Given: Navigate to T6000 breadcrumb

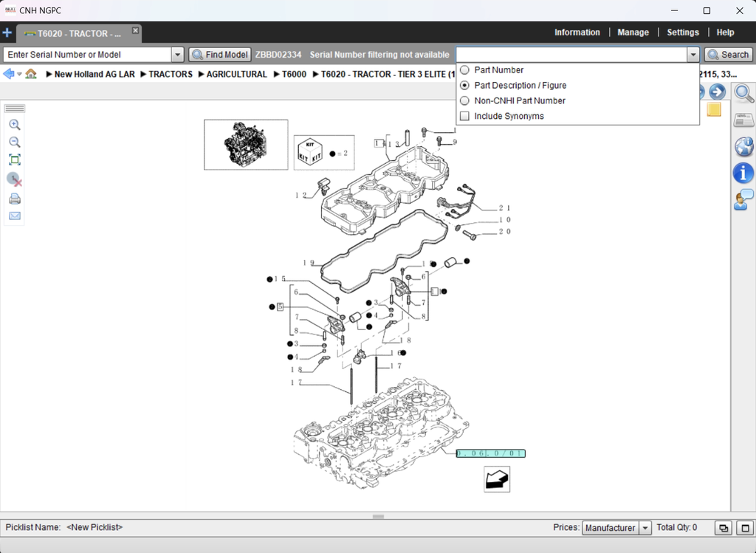Looking at the screenshot, I should coord(294,75).
